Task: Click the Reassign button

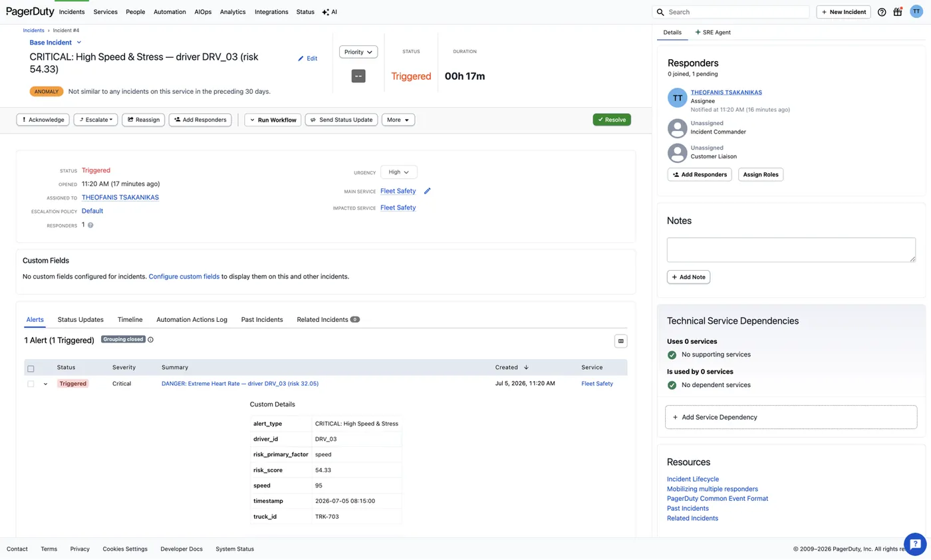Action: tap(143, 120)
